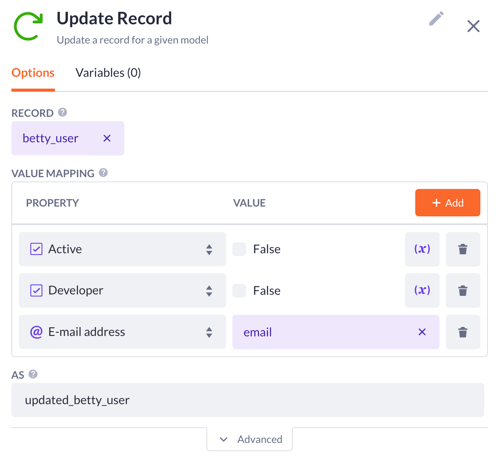Delete the E-mail address mapping row

click(463, 332)
